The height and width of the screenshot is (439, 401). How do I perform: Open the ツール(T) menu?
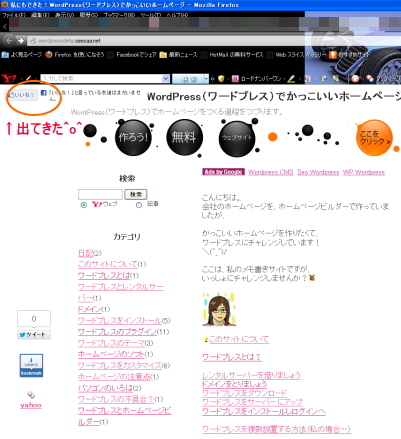(151, 15)
